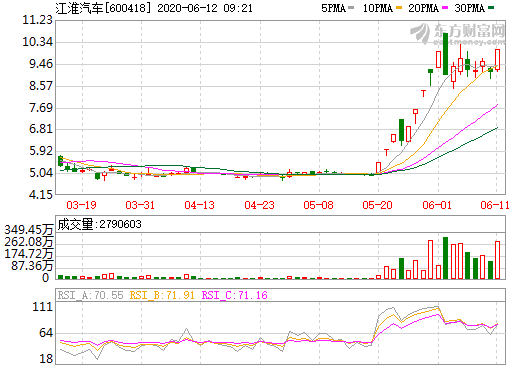The height and width of the screenshot is (365, 520).
Task: Click the 5PMA legend label
Action: coord(333,8)
